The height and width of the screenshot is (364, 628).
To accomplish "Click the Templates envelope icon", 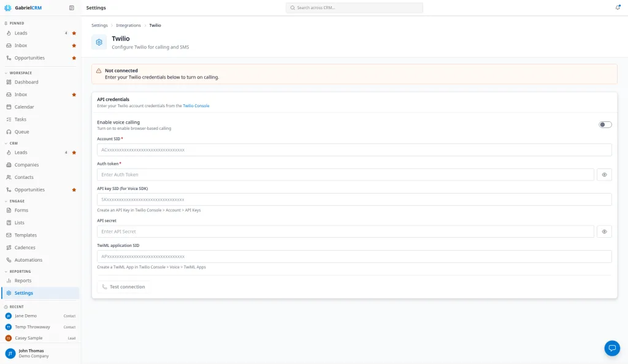I will [x=9, y=235].
